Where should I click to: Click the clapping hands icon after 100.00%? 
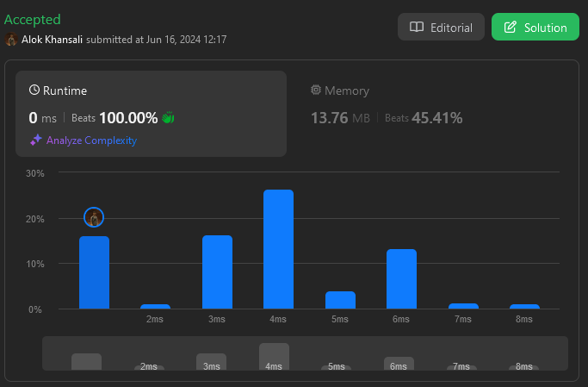[169, 118]
